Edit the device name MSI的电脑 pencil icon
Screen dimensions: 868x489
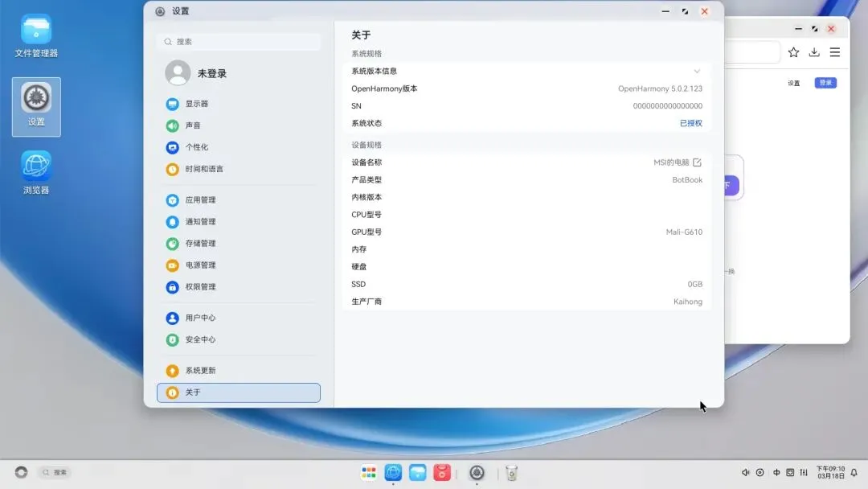click(x=697, y=162)
